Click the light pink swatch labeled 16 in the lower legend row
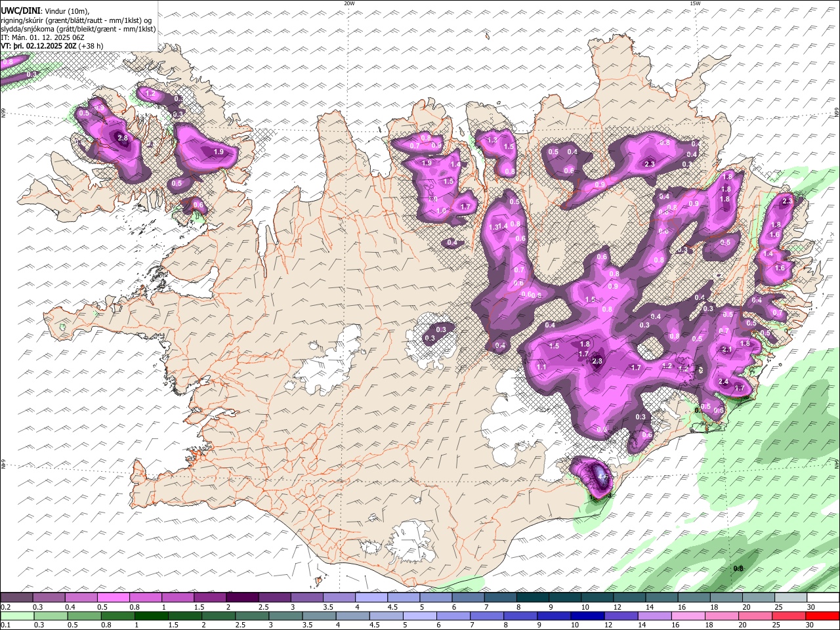 pos(688,616)
